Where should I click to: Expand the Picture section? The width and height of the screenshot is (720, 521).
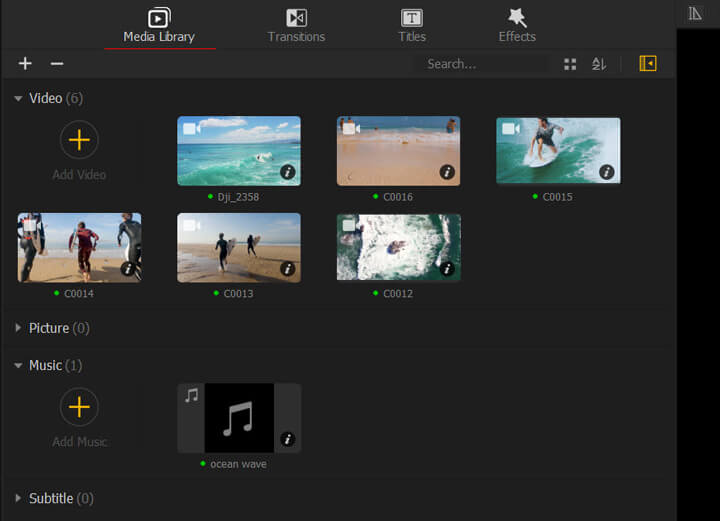(19, 328)
